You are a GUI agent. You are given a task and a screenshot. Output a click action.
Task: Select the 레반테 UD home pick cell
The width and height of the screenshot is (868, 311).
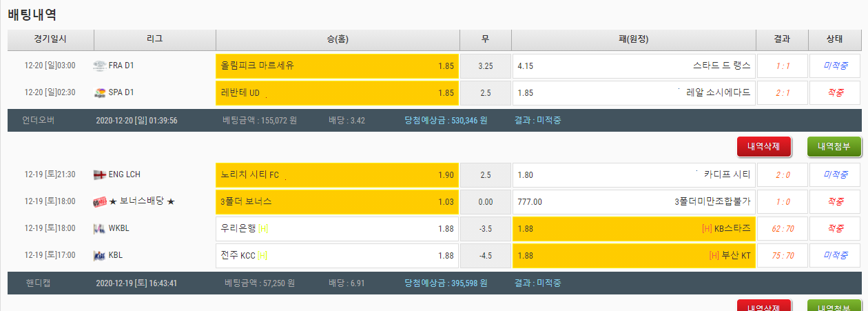[337, 93]
